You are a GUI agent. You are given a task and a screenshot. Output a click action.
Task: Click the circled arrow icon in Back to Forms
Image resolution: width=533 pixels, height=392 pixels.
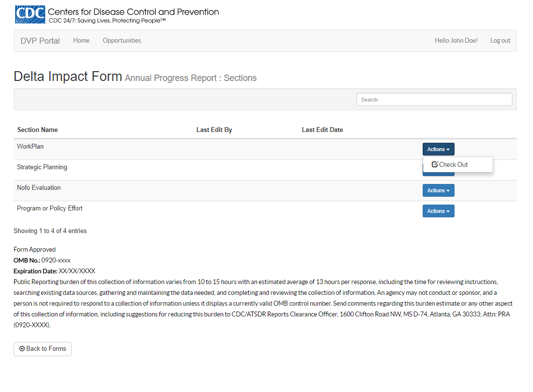(x=22, y=349)
